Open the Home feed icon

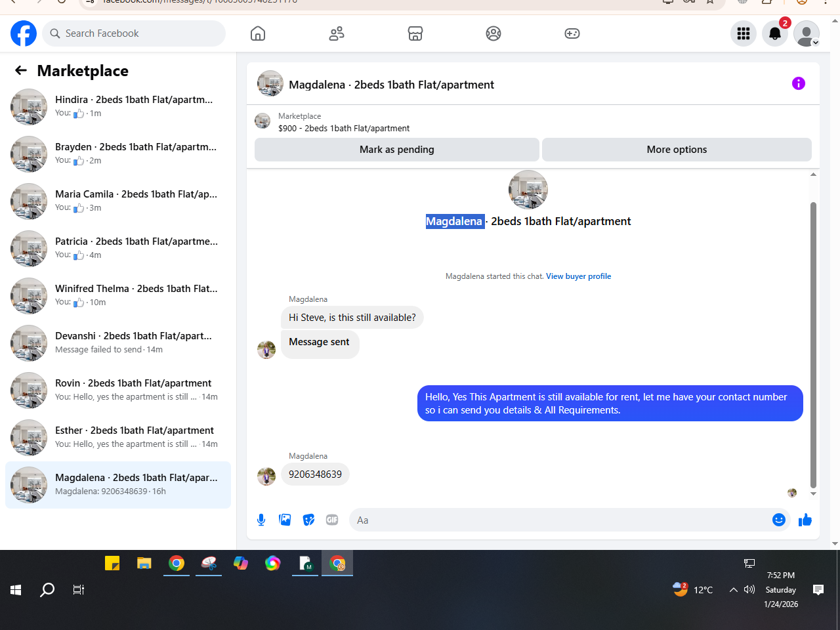(x=258, y=33)
